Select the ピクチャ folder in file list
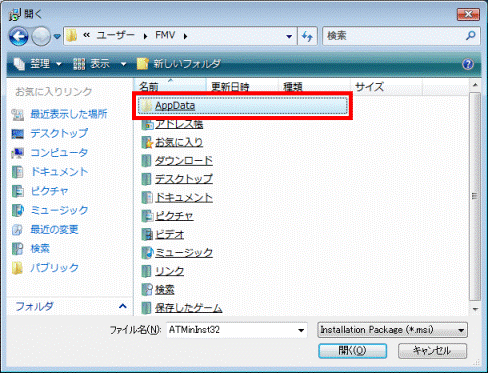This screenshot has height=373, width=488. click(174, 216)
